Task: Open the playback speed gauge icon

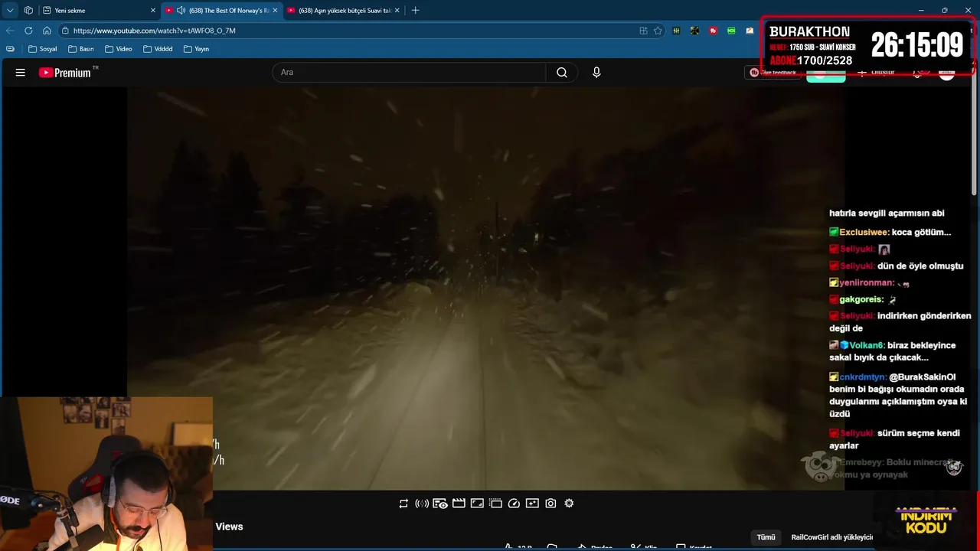Action: pos(514,504)
